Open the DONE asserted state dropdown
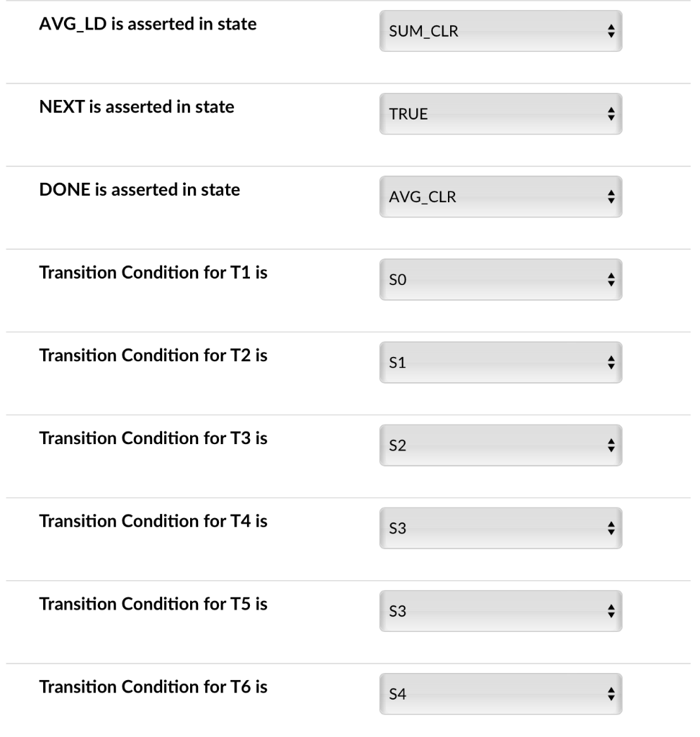Screen dimensions: 700x737 click(x=500, y=196)
